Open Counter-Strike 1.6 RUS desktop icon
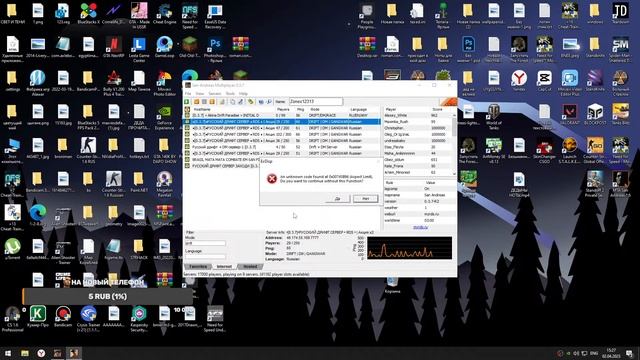640x360 pixels. pyautogui.click(x=88, y=150)
